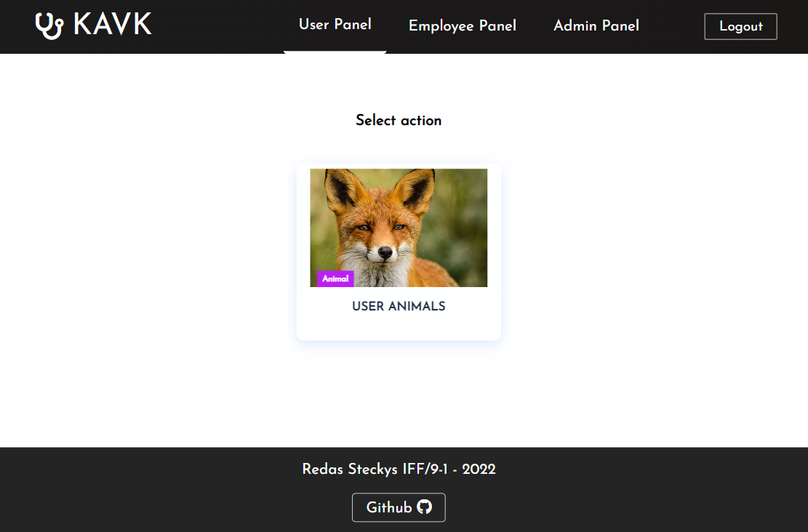Viewport: 808px width, 532px height.
Task: Select the USER ANIMALS action label
Action: tap(399, 306)
